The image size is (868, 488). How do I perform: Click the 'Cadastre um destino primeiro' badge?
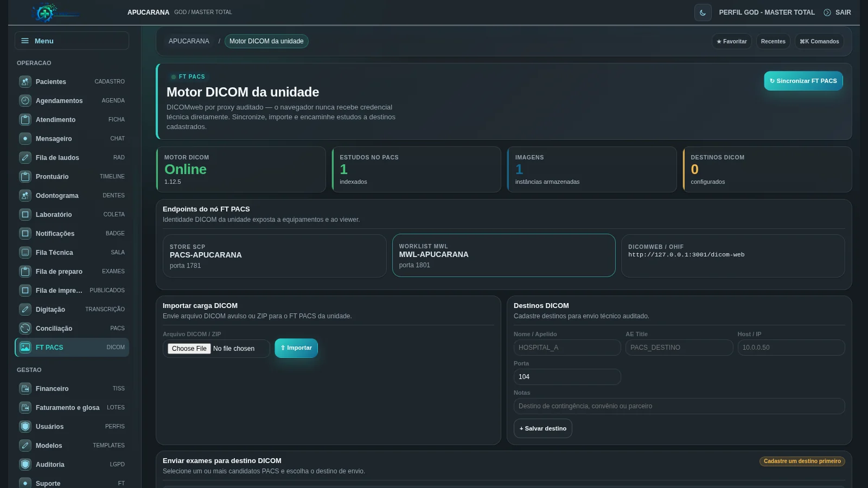802,461
